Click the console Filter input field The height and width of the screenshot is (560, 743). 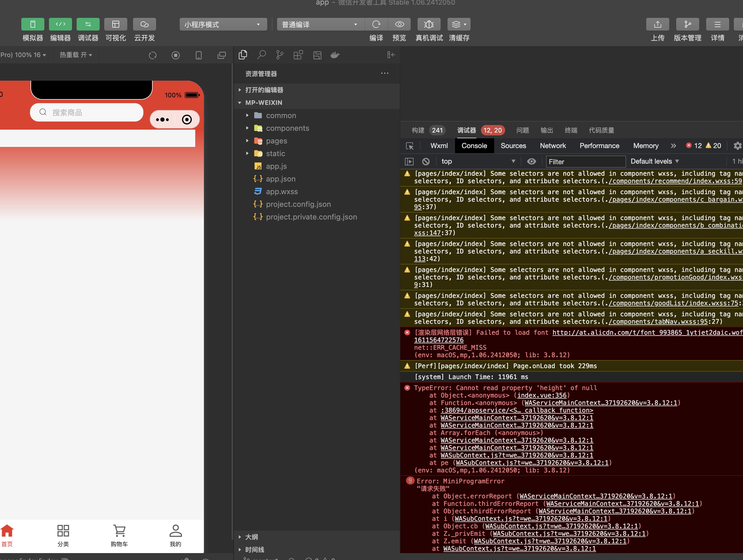tap(586, 162)
